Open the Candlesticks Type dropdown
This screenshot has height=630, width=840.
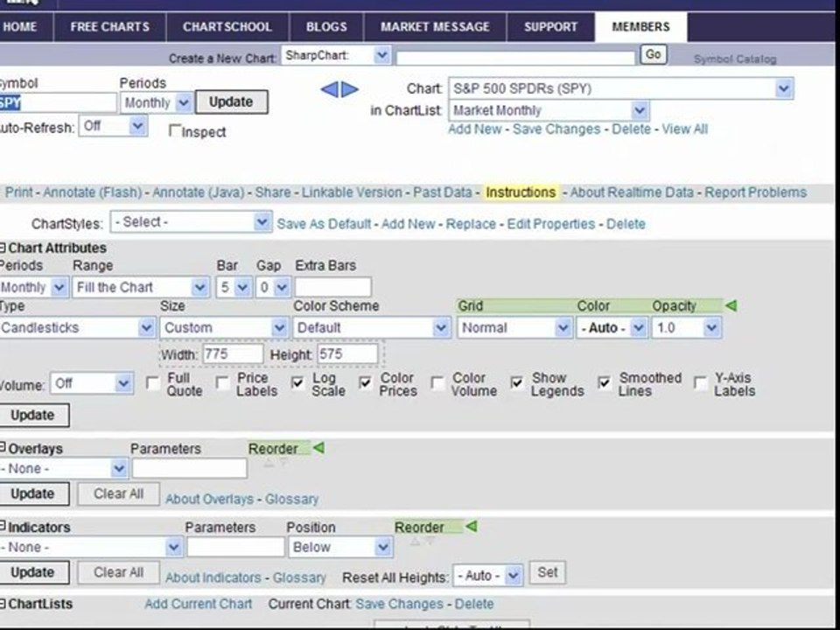[x=78, y=327]
